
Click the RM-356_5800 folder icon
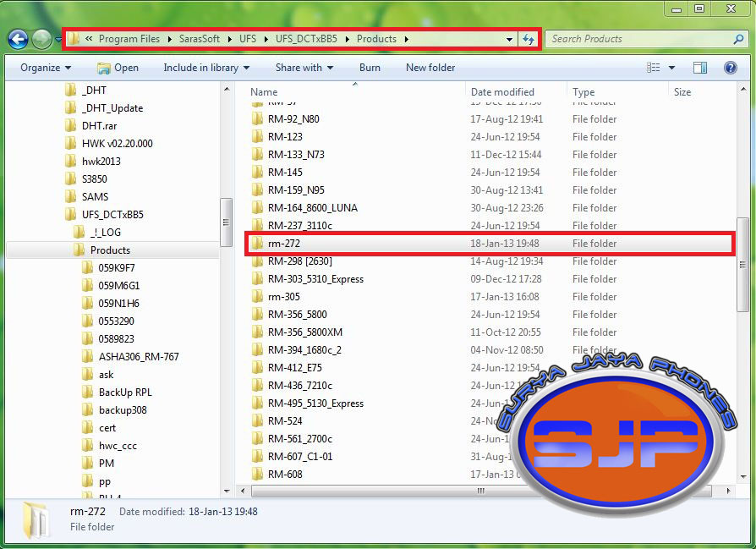[x=257, y=315]
